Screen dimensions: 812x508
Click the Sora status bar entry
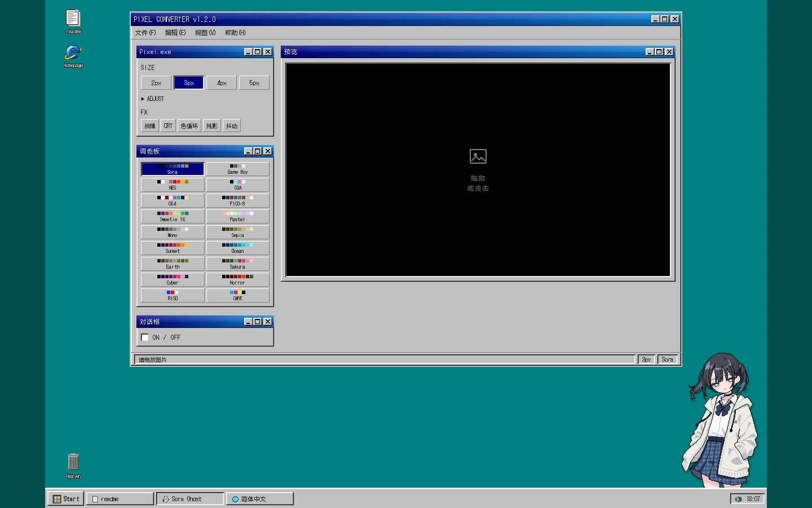pos(668,360)
